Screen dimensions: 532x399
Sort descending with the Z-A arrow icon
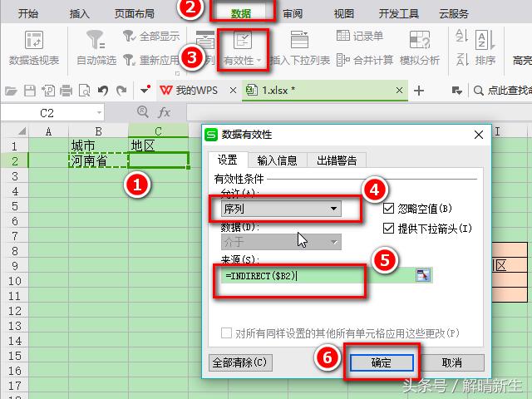click(x=462, y=60)
